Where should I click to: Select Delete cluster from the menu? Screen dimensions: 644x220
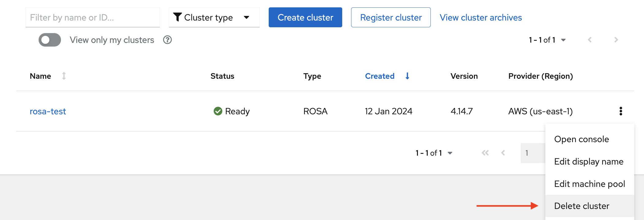point(581,206)
